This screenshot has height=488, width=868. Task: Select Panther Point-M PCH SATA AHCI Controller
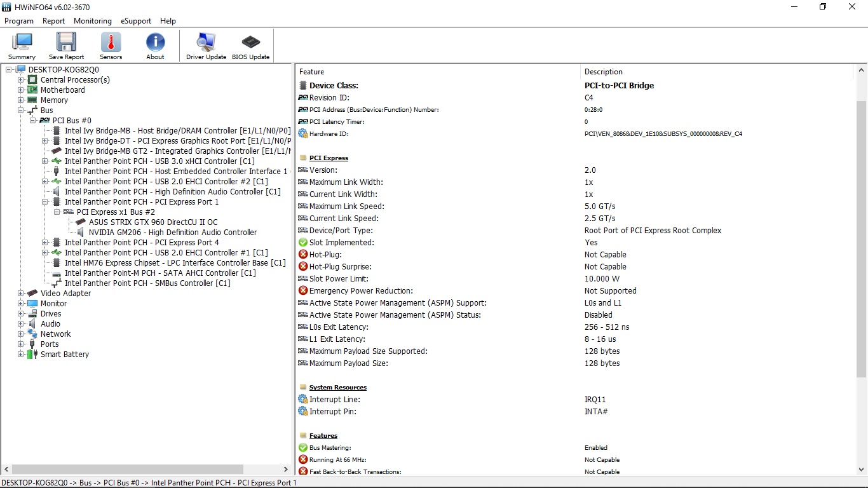click(x=160, y=273)
